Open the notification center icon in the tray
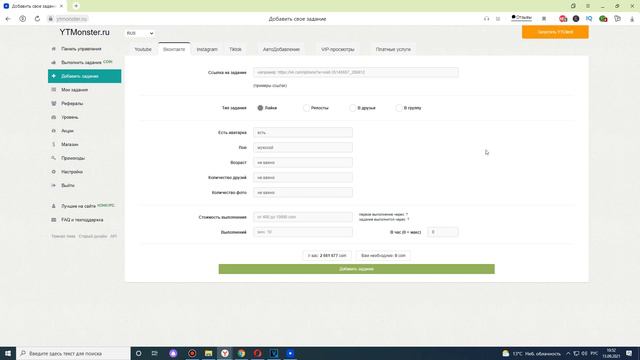The width and height of the screenshot is (640, 360). [629, 353]
